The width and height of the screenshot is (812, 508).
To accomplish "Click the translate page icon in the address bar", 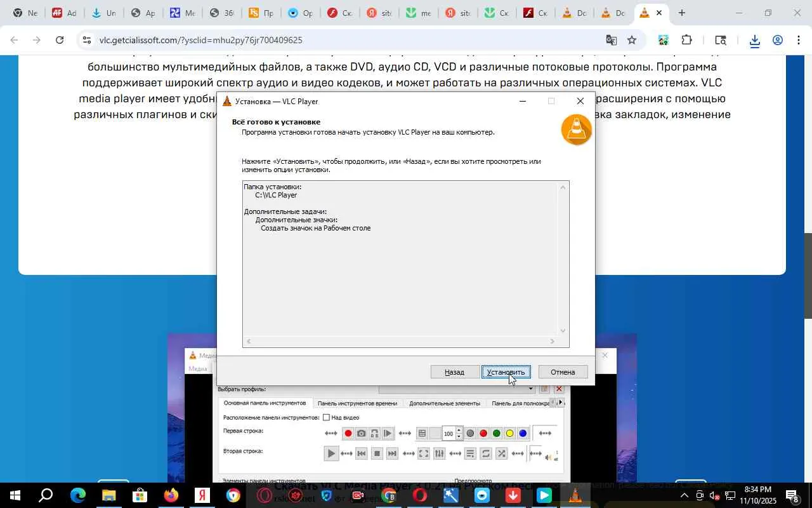I will click(x=611, y=40).
